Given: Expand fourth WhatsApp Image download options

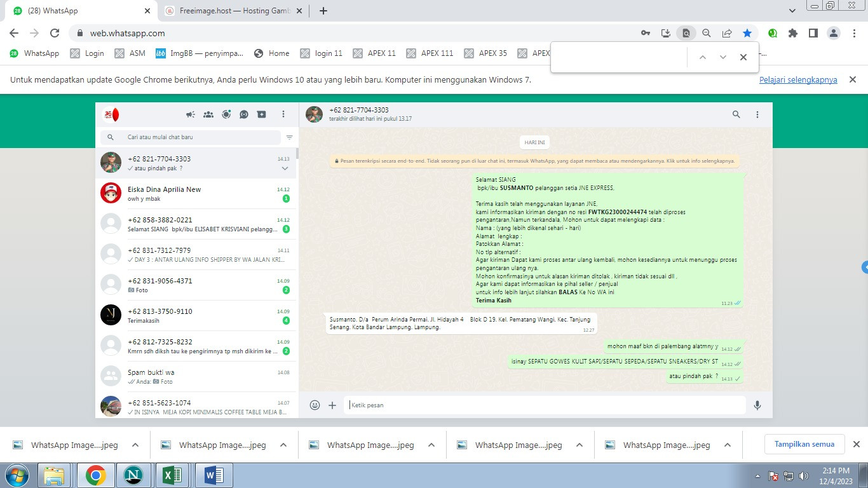Looking at the screenshot, I should pos(580,445).
